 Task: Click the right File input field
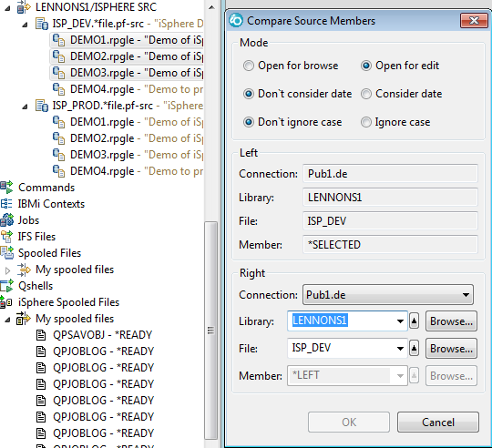click(342, 348)
